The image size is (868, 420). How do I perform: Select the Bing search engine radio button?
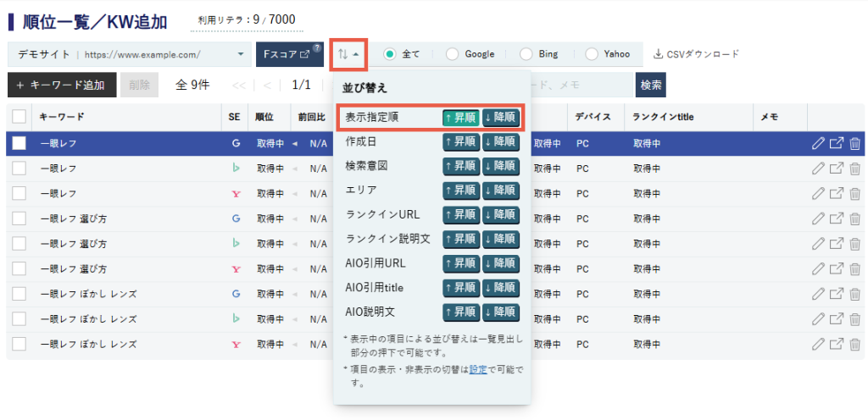(x=526, y=54)
